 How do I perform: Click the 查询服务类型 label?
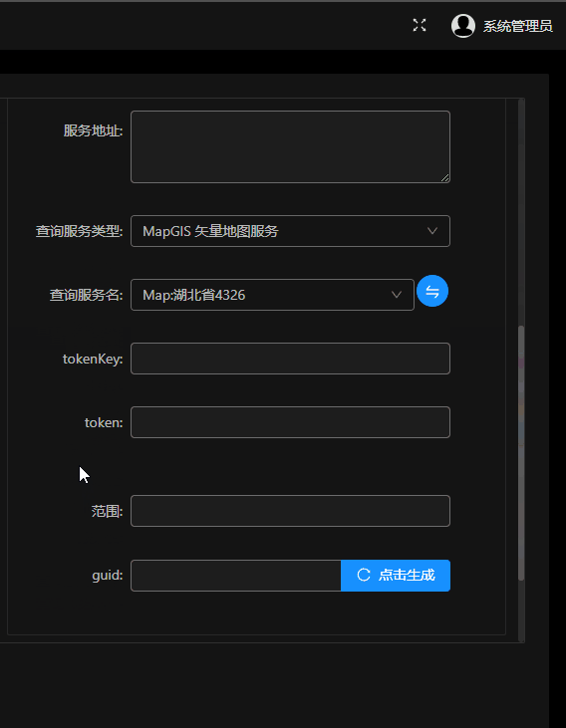click(x=79, y=231)
